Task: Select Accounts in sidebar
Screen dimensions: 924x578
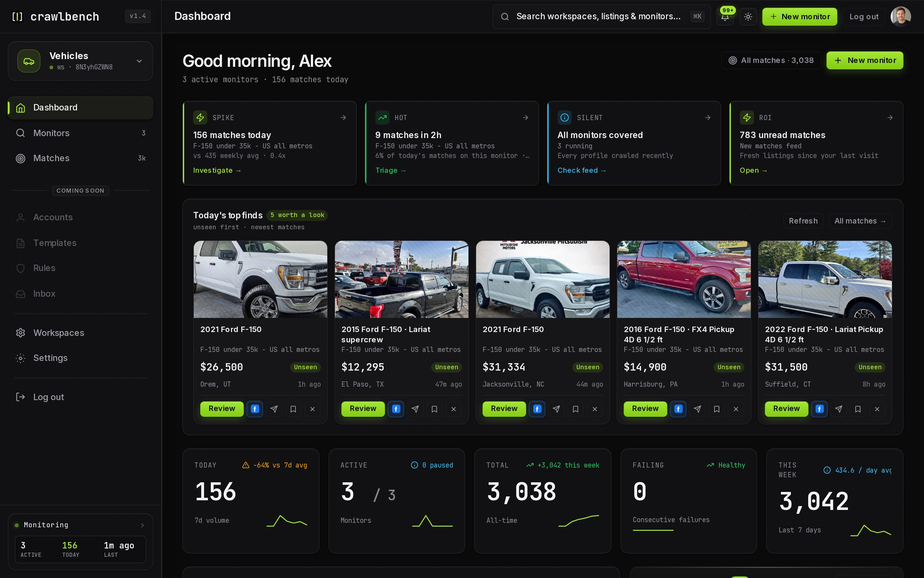Action: [x=80, y=217]
